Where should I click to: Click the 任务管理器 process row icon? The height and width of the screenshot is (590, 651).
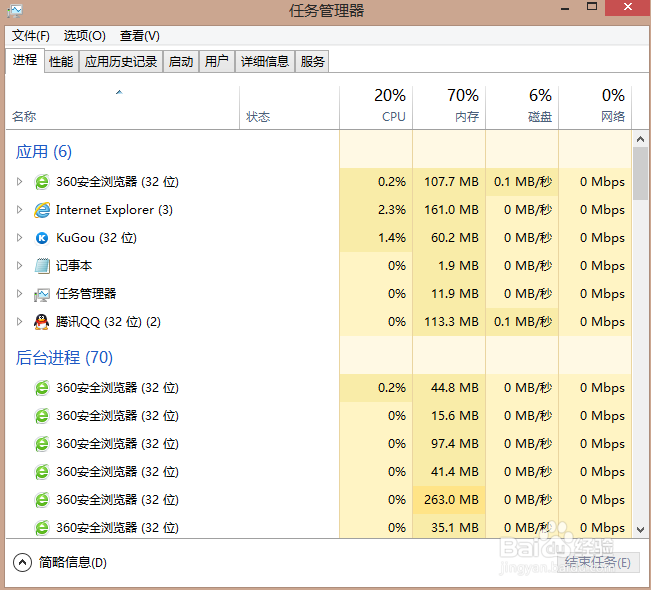tap(42, 294)
